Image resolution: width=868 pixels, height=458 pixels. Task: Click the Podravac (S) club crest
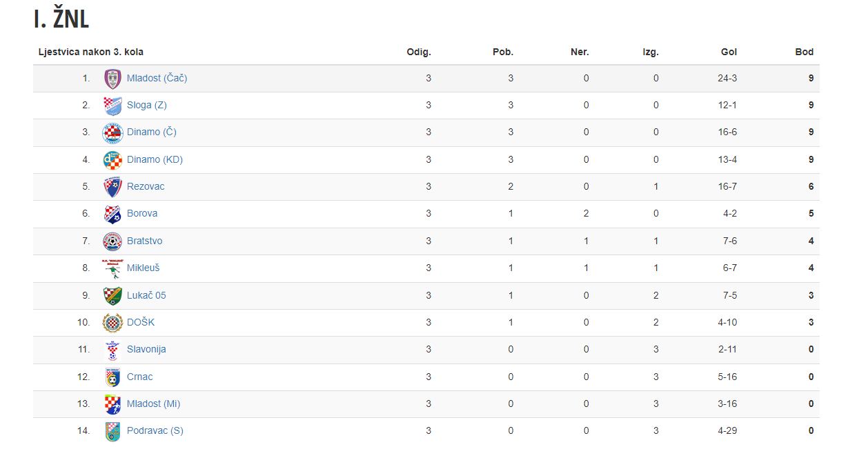pos(112,431)
